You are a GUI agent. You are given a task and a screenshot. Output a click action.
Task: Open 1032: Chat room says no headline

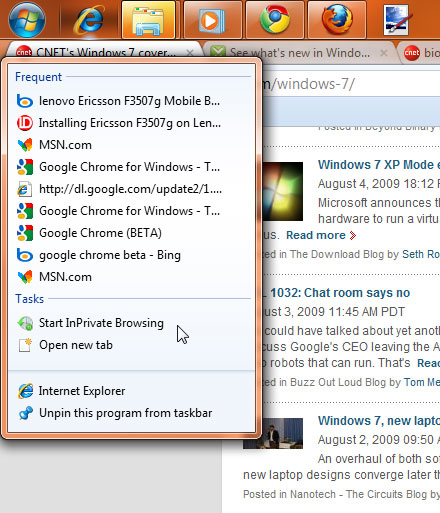340,293
